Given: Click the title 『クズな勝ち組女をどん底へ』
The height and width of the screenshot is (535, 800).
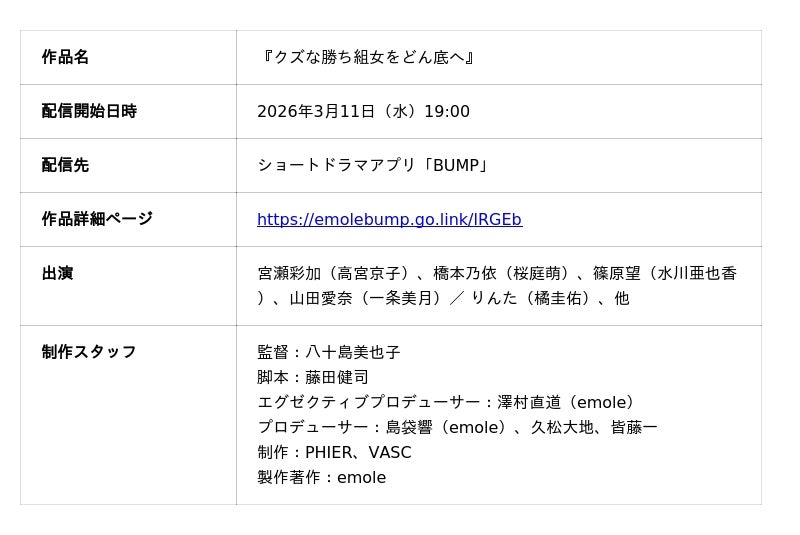Looking at the screenshot, I should [x=366, y=57].
